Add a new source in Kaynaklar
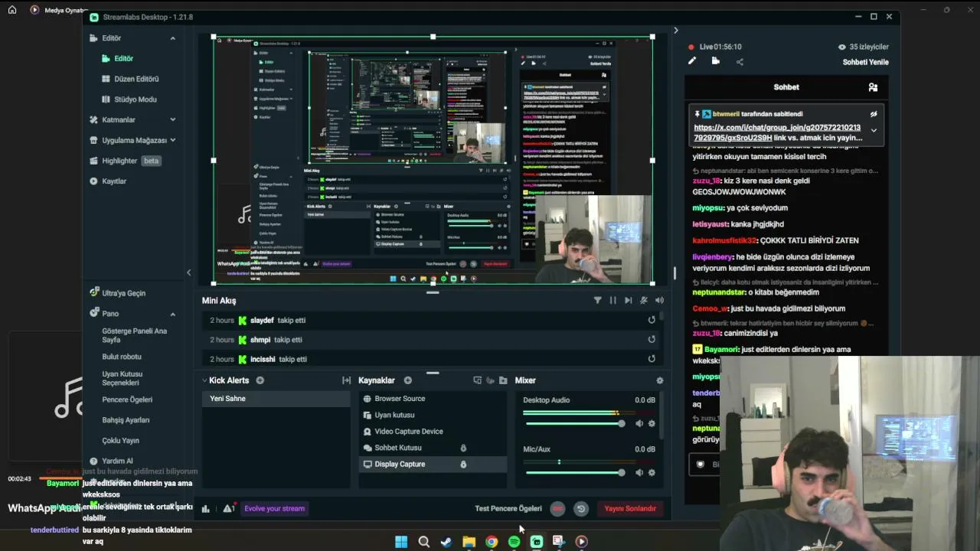This screenshot has width=980, height=551. point(408,380)
